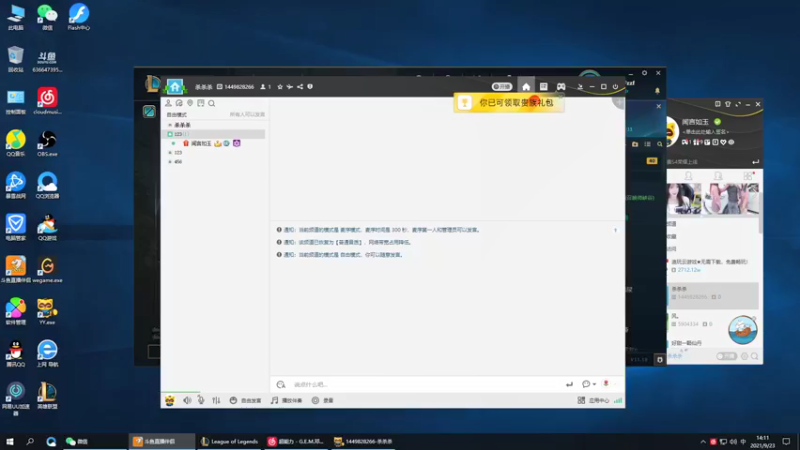Click the notification bell in League client
Screen dimensions: 800x450
[657, 91]
